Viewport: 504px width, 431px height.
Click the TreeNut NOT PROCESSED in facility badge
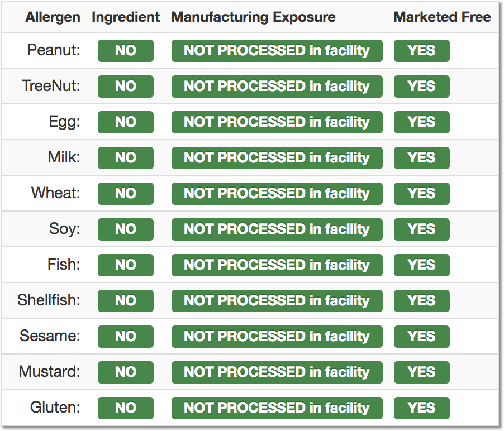(x=277, y=87)
